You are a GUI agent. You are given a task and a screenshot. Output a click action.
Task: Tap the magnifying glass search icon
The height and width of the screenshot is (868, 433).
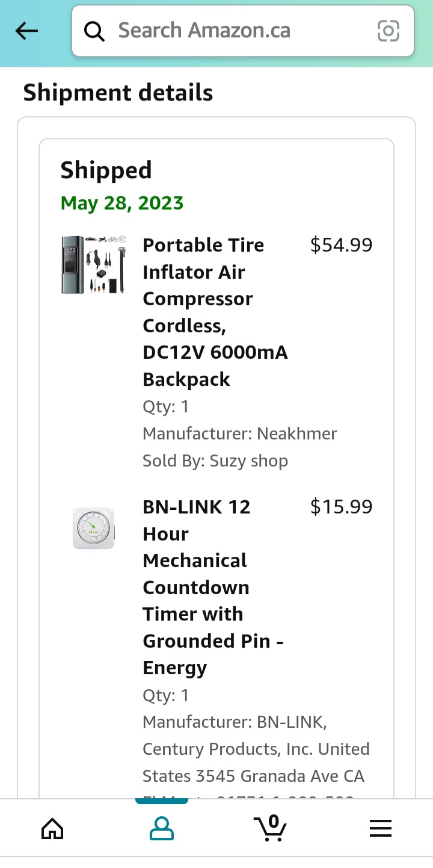[x=94, y=31]
